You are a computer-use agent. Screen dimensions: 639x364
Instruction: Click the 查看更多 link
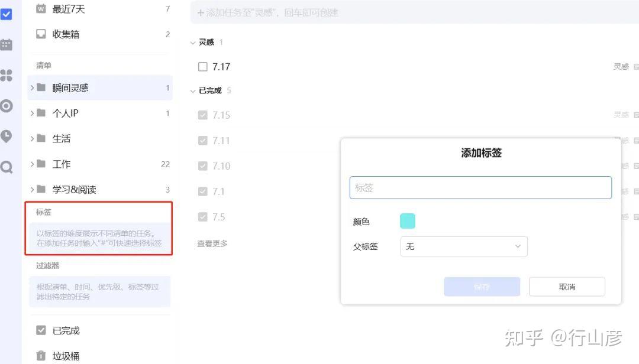pyautogui.click(x=212, y=243)
